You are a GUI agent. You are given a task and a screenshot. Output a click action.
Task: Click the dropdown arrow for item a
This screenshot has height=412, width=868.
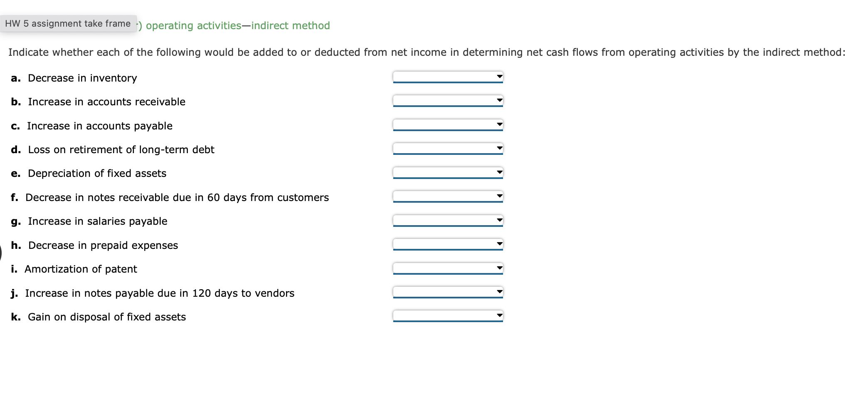coord(499,77)
